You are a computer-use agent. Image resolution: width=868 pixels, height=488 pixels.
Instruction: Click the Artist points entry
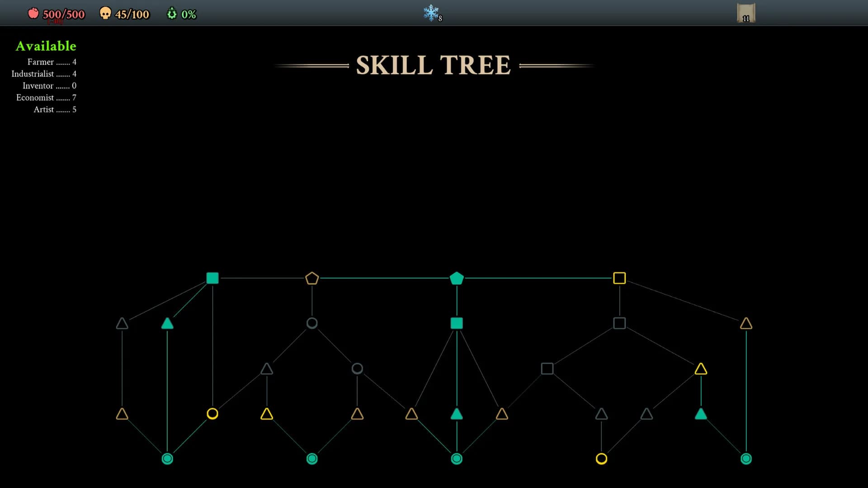(x=55, y=109)
